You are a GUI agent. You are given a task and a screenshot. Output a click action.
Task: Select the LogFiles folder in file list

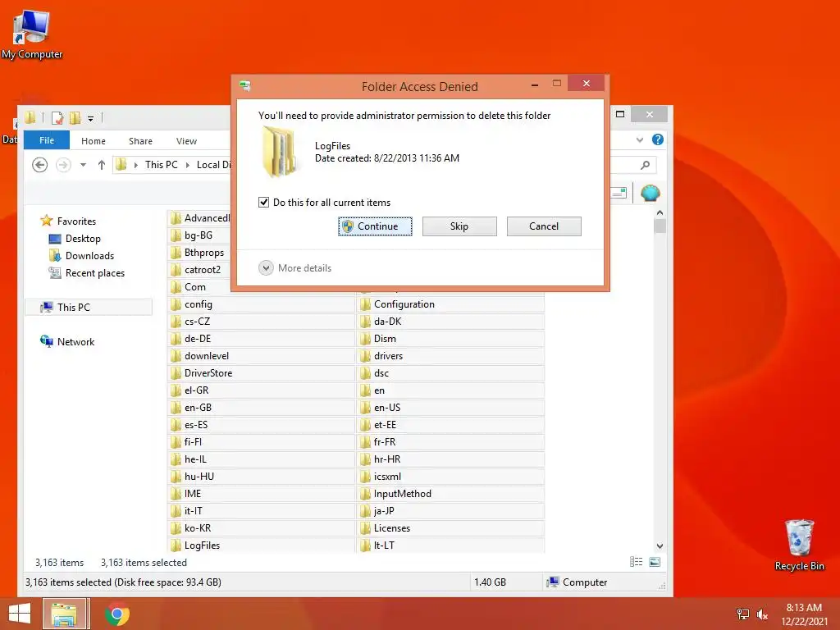(x=262, y=546)
